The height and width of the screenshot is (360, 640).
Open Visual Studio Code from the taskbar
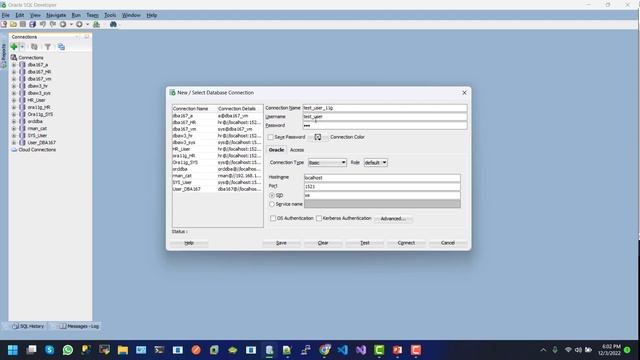click(342, 350)
